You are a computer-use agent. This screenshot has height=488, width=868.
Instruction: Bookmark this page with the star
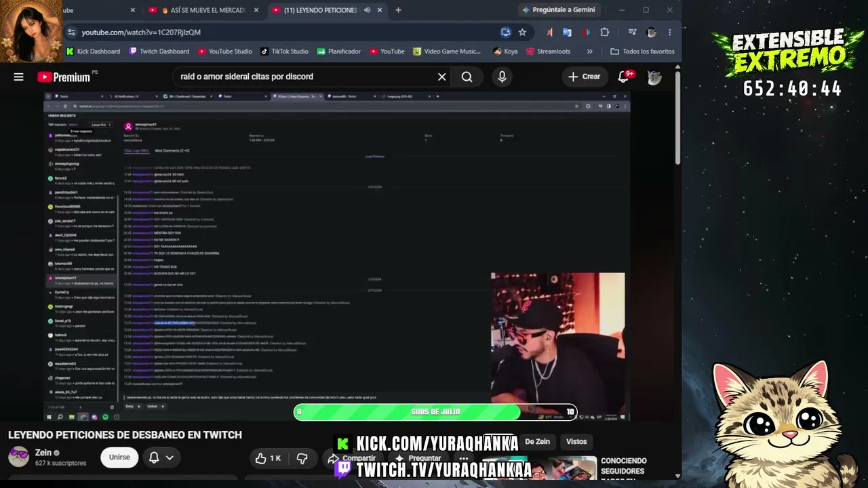[522, 32]
